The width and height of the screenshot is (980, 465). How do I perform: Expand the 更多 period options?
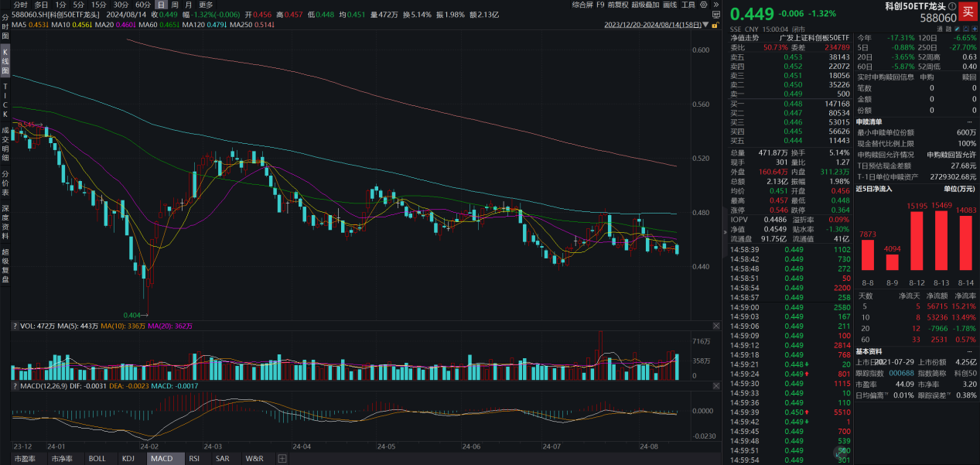click(x=206, y=5)
